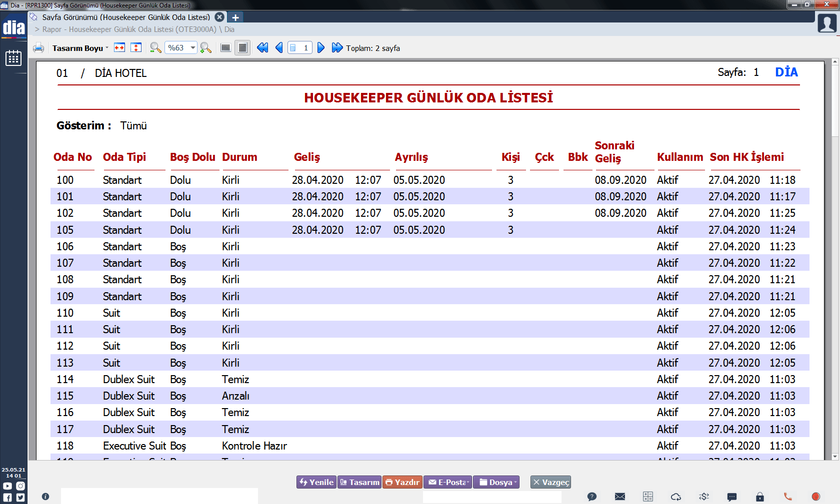
Task: Click the 'Tümü' display filter value
Action: coord(133,126)
